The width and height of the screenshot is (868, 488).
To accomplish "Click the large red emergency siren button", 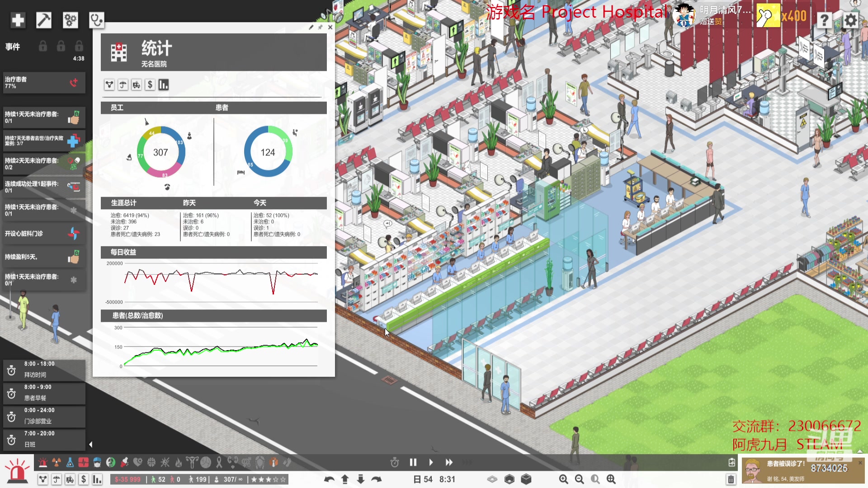I will [x=17, y=470].
